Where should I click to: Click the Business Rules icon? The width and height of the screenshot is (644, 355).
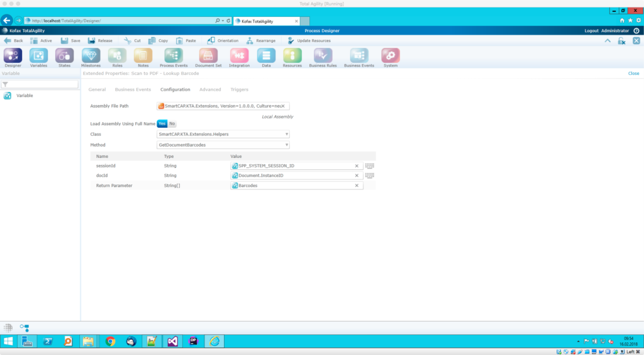click(323, 55)
